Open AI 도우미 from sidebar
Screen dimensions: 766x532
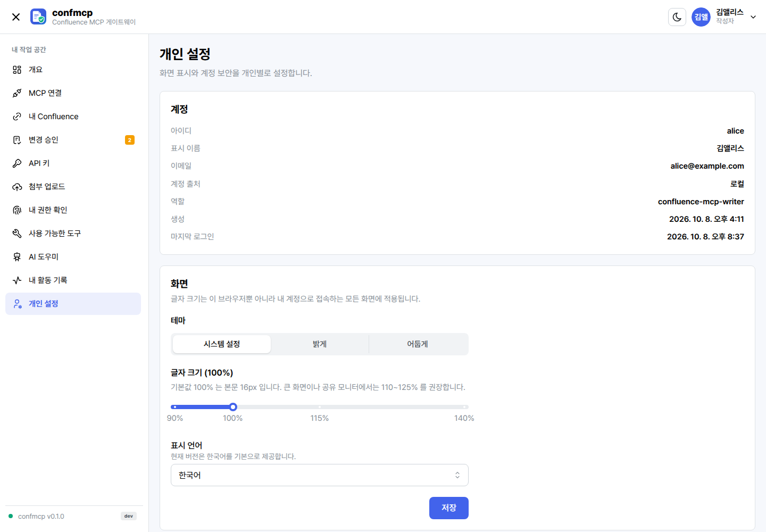pyautogui.click(x=73, y=257)
